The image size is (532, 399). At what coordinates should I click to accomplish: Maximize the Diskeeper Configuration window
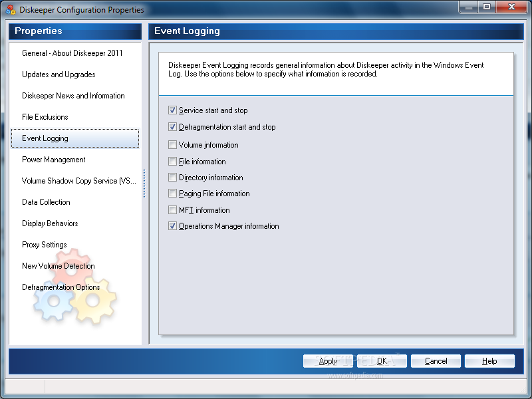tap(487, 7)
